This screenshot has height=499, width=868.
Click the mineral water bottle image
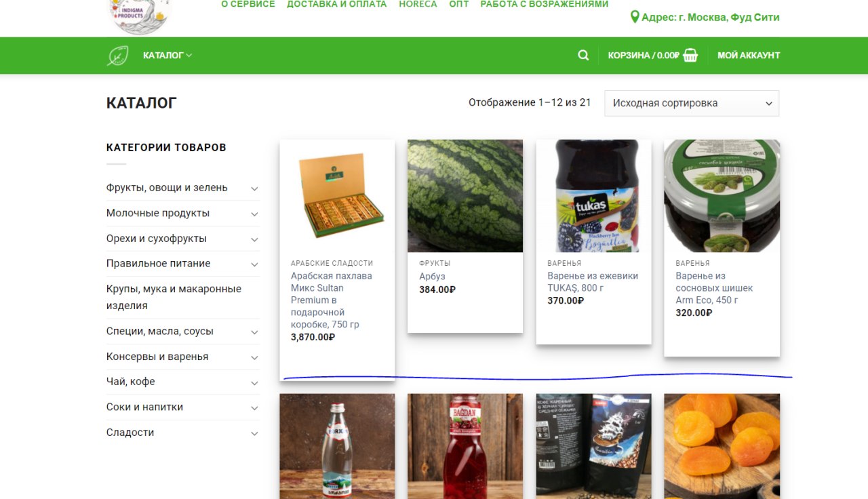pos(337,447)
